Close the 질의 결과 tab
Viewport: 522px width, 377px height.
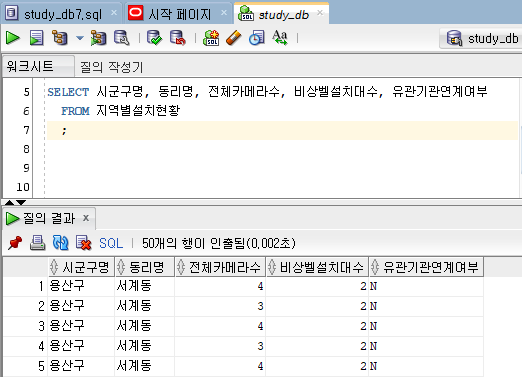pos(86,218)
